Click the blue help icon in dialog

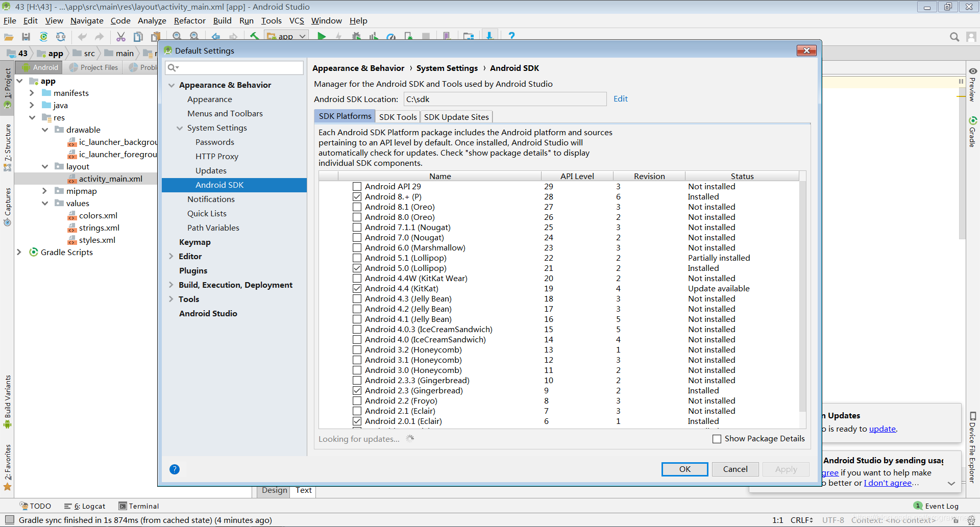175,469
